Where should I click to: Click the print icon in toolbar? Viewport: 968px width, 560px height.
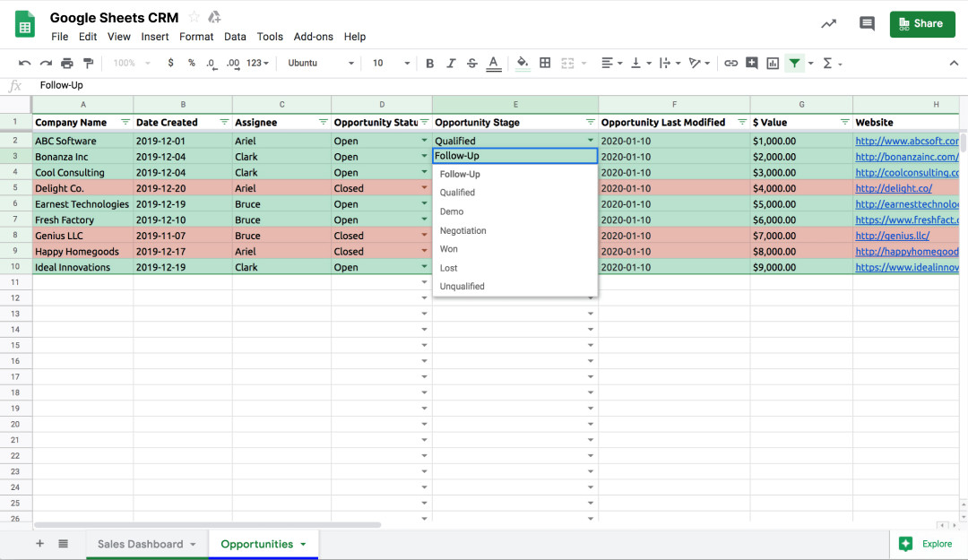pyautogui.click(x=67, y=63)
